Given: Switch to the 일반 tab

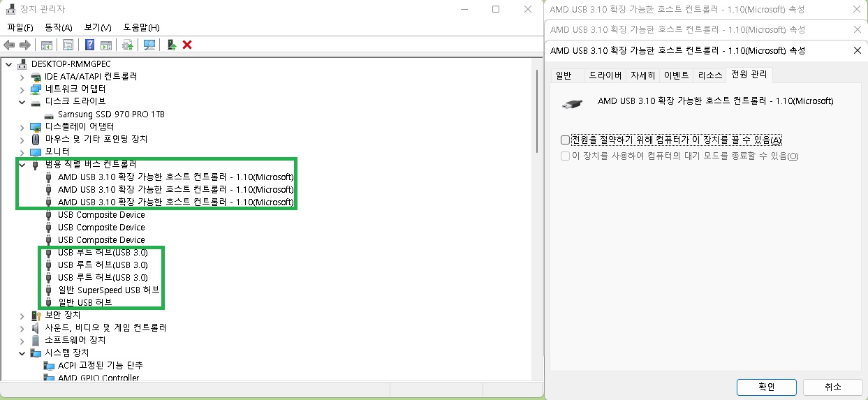Looking at the screenshot, I should tap(564, 75).
